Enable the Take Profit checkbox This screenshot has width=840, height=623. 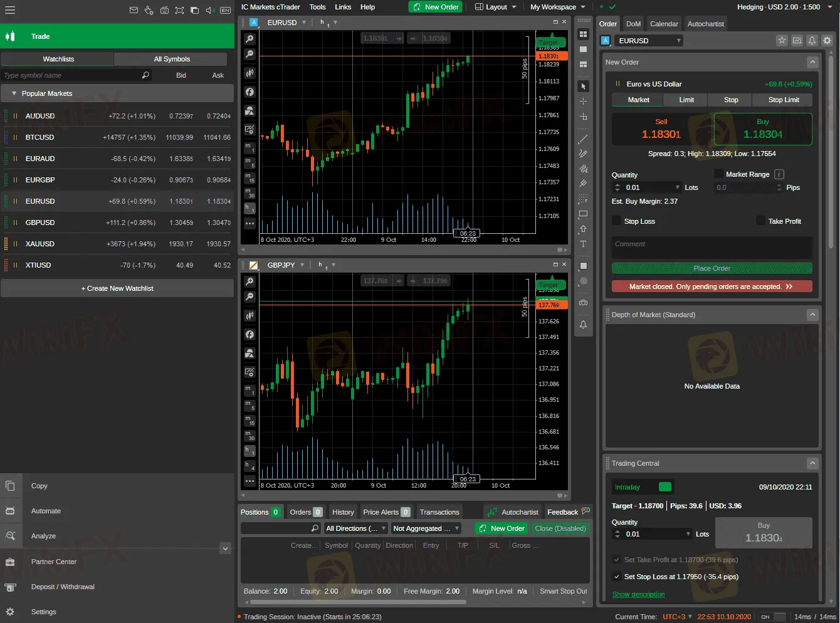760,221
